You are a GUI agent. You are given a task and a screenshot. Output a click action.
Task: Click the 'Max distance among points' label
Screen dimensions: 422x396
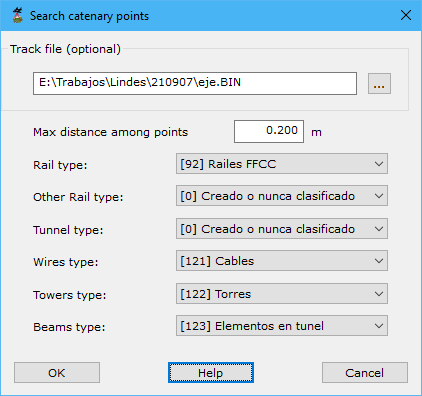(111, 132)
